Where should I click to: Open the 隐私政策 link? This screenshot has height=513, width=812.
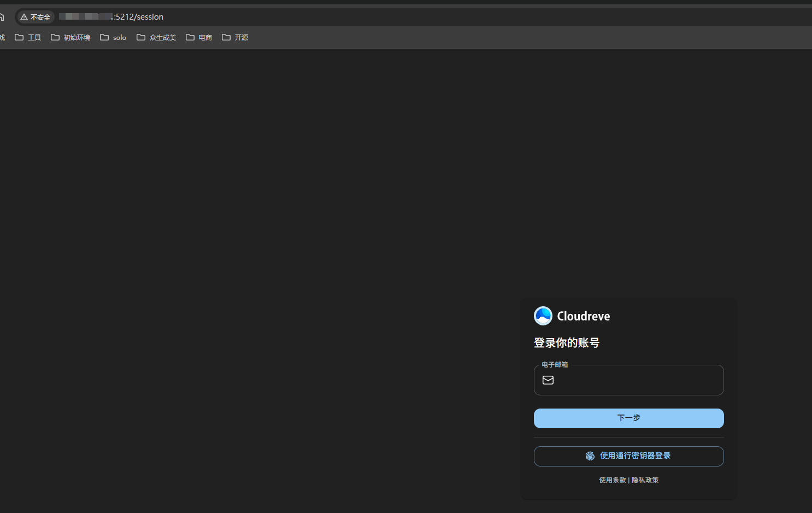[645, 480]
